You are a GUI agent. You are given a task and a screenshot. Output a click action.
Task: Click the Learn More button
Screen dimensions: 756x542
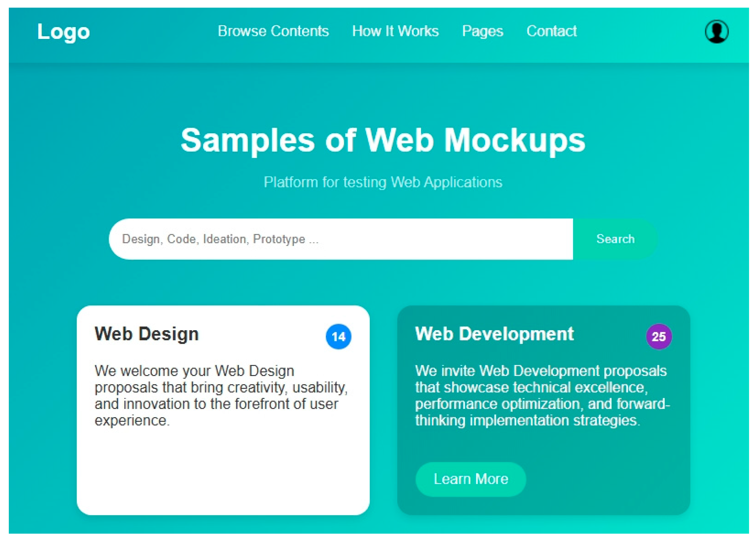(x=471, y=479)
